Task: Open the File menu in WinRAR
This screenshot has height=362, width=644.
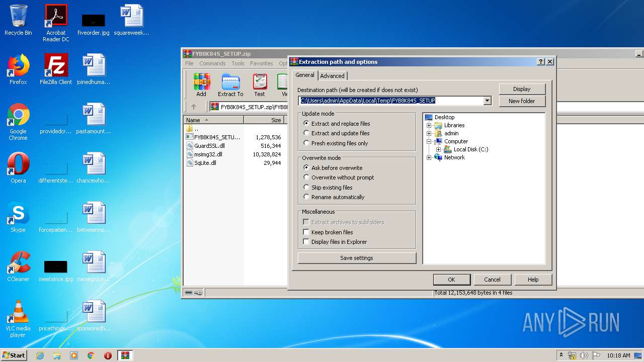Action: point(189,63)
